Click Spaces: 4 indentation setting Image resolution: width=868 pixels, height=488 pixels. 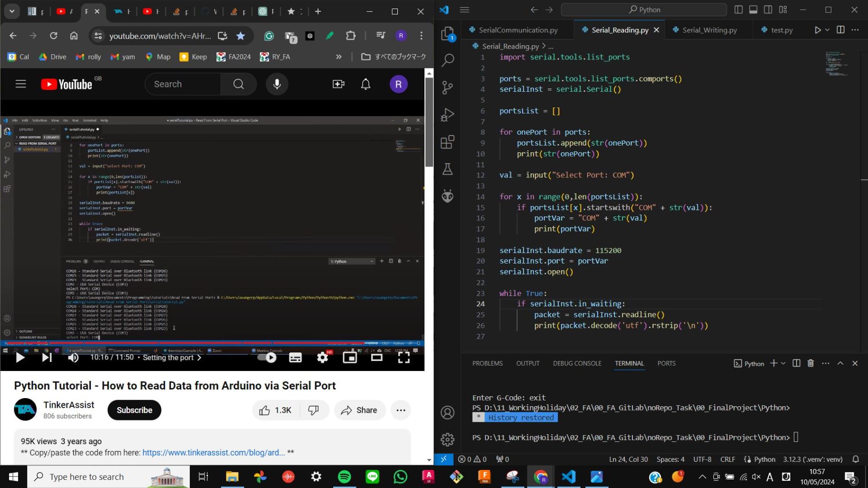(671, 459)
